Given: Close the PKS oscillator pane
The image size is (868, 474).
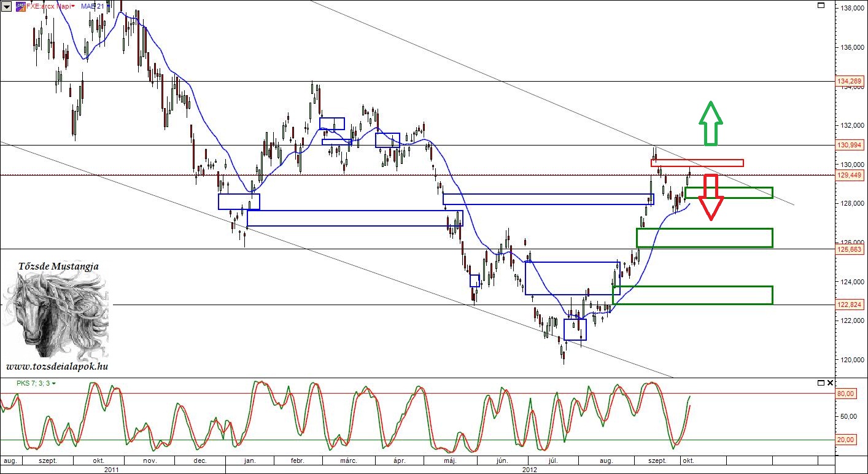Looking at the screenshot, I should 831,383.
